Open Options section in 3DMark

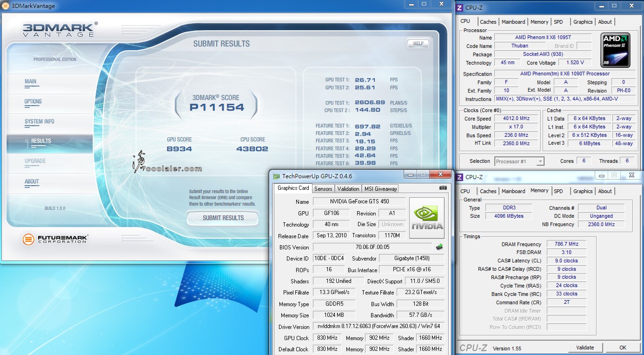[x=33, y=101]
